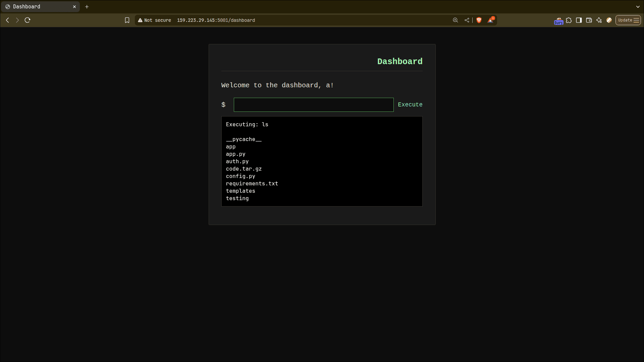Click the page zoom magnifier
644x362 pixels.
[455, 20]
